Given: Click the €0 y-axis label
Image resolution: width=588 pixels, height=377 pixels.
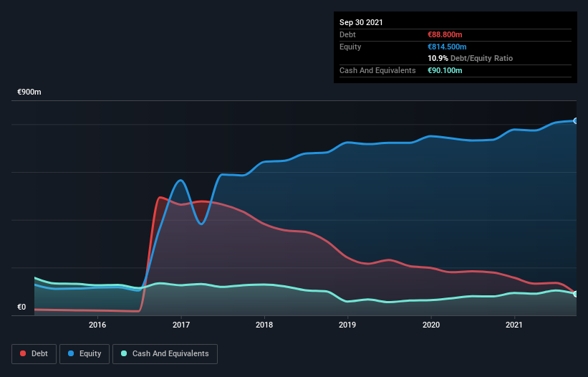Looking at the screenshot, I should [21, 307].
